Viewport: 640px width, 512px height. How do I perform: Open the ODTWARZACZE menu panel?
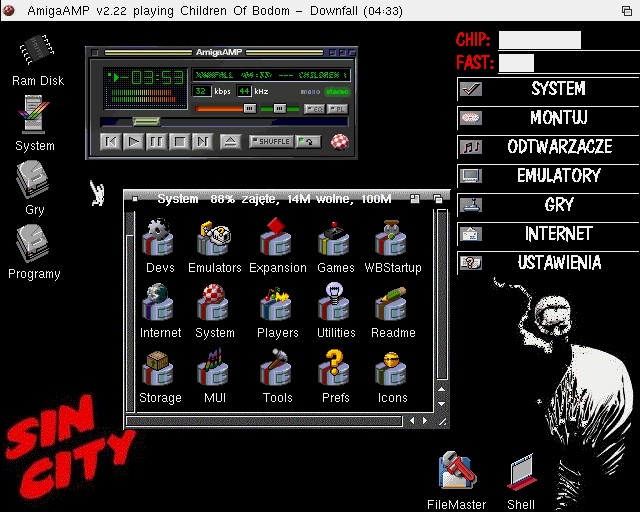click(x=548, y=147)
